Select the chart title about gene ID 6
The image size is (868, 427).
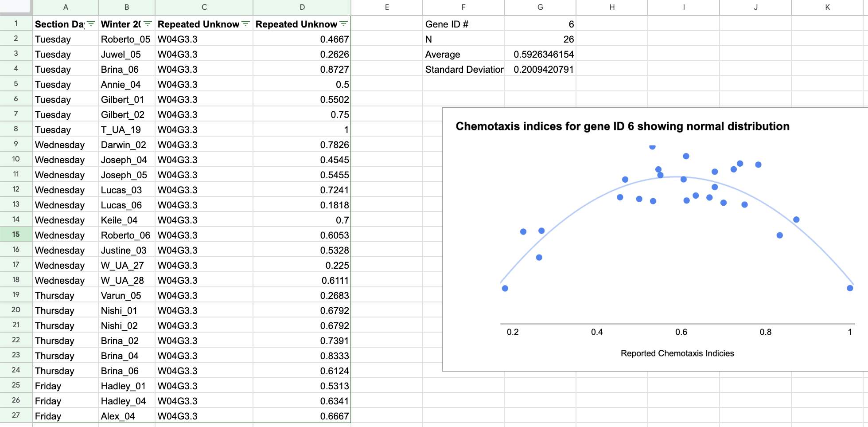point(623,126)
